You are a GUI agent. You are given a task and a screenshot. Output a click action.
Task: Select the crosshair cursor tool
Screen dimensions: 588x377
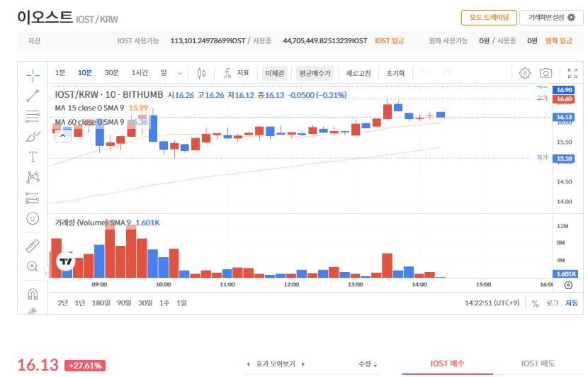(x=33, y=75)
